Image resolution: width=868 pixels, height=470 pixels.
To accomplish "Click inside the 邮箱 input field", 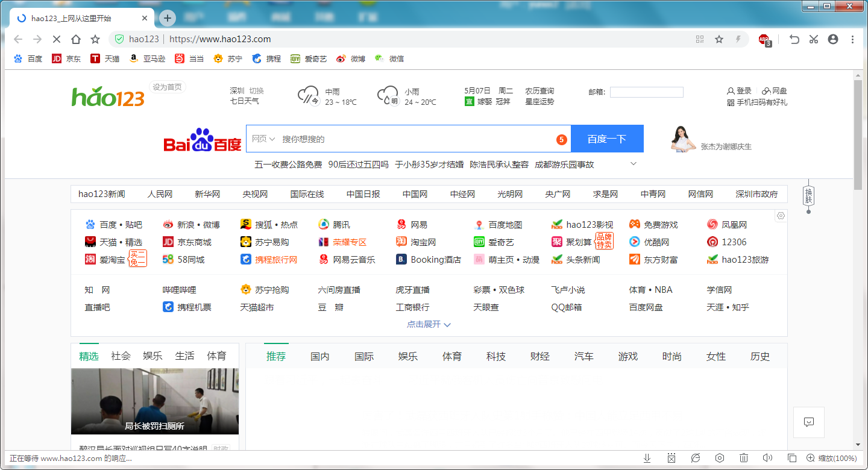I will coord(646,92).
